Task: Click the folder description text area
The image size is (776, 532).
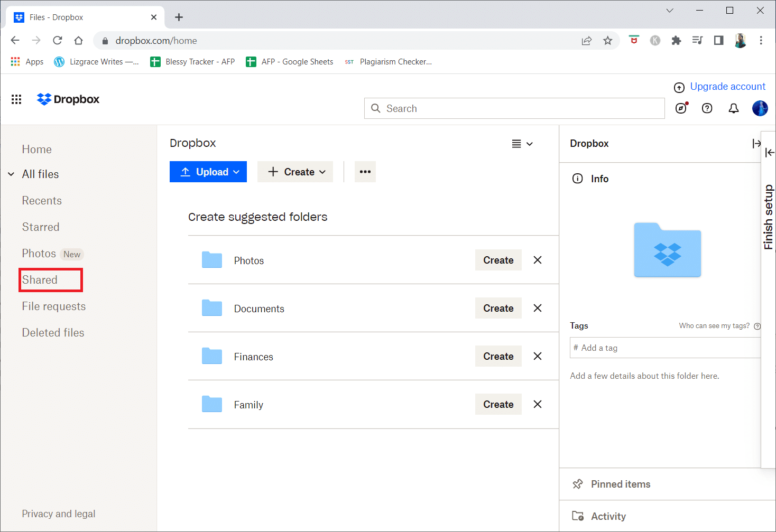Action: coord(645,376)
